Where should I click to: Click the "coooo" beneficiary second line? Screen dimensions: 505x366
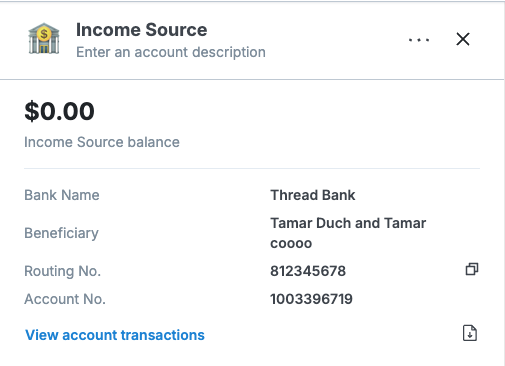click(291, 244)
